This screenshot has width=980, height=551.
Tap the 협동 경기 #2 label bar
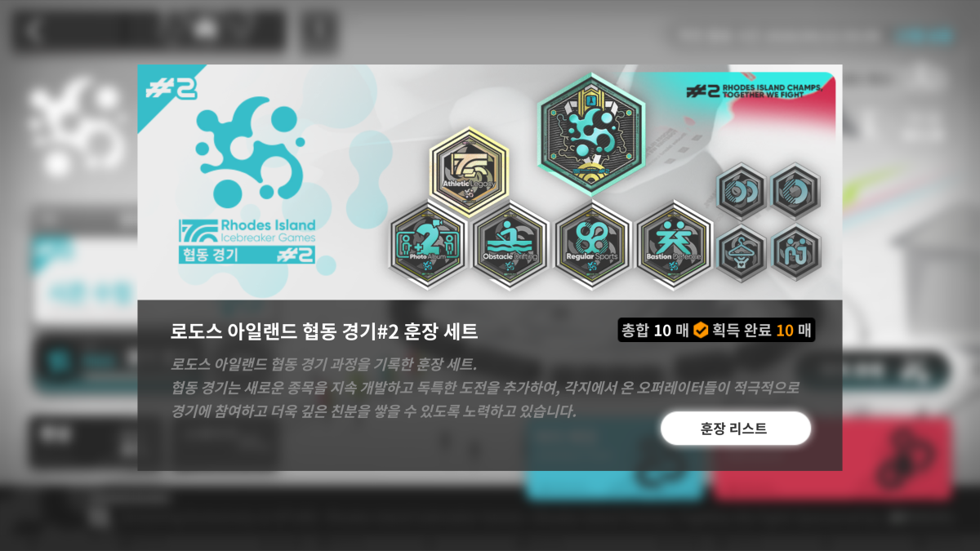(246, 254)
